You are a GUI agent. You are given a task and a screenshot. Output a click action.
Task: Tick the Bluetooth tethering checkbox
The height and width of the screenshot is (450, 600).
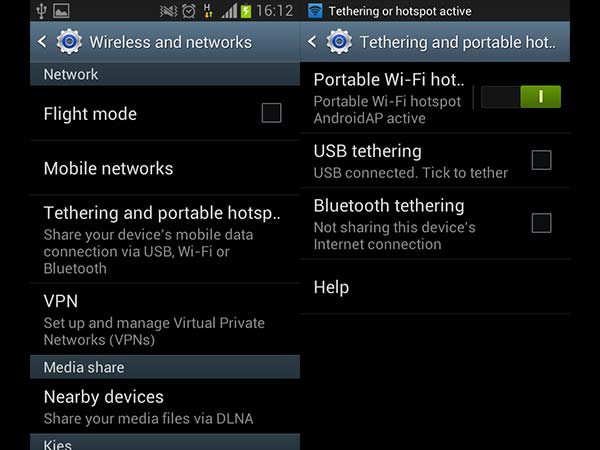(x=541, y=223)
